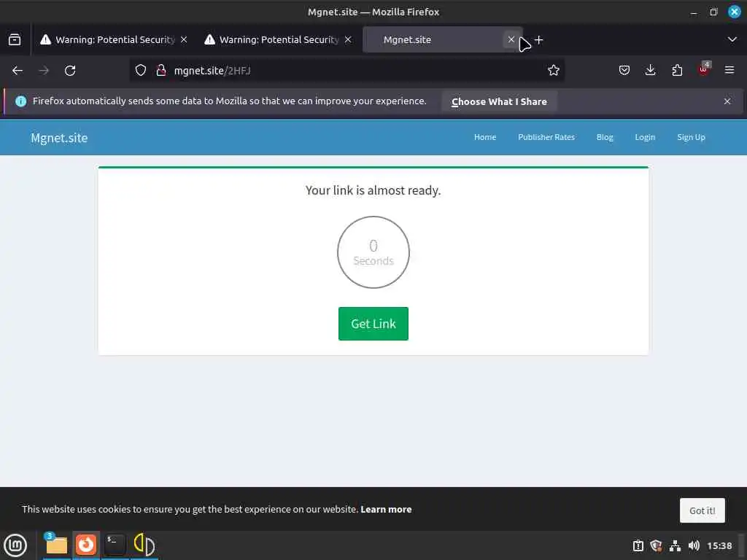Screen dimensions: 747x560
Task: Open the Downloads panel
Action: pos(650,71)
